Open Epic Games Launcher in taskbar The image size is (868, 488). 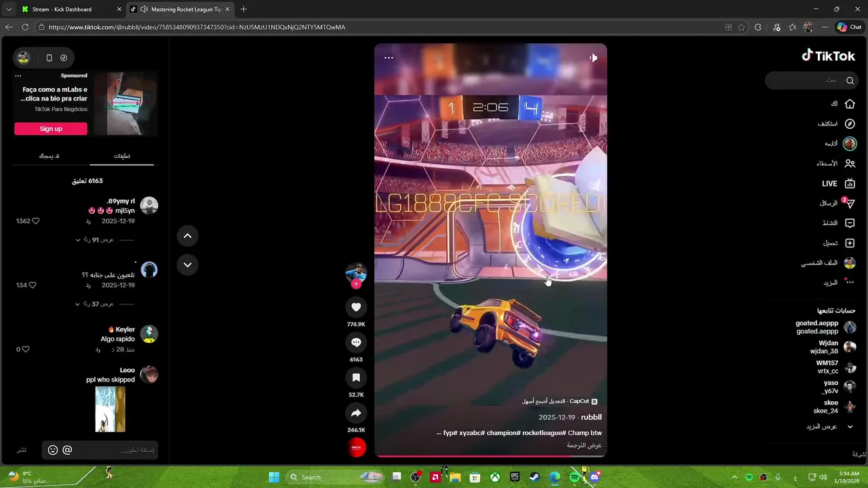(x=515, y=477)
